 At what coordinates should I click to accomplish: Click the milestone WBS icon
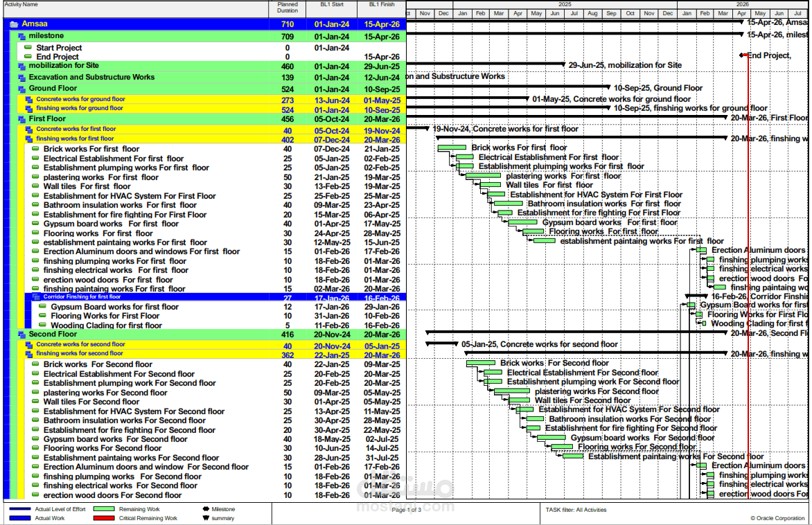(x=21, y=36)
